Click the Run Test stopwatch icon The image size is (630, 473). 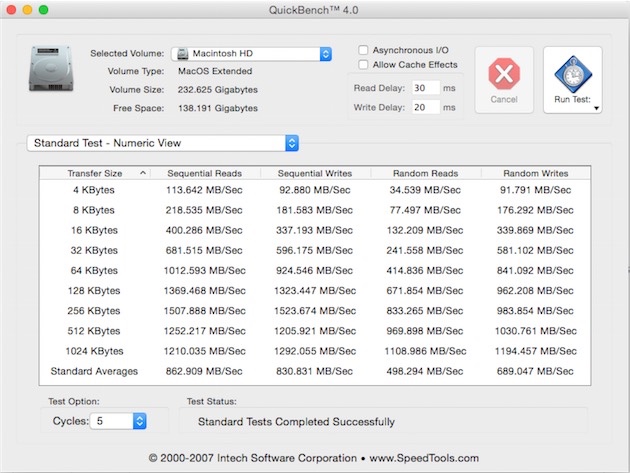(573, 74)
